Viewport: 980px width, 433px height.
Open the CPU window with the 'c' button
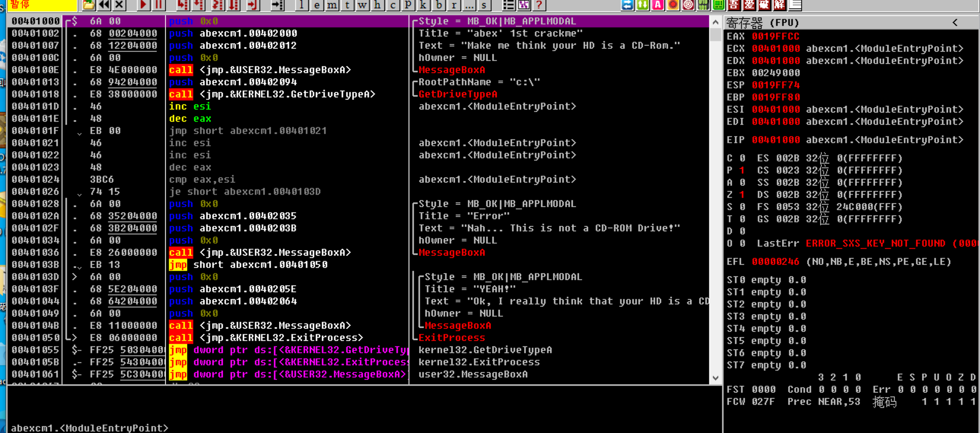click(393, 5)
